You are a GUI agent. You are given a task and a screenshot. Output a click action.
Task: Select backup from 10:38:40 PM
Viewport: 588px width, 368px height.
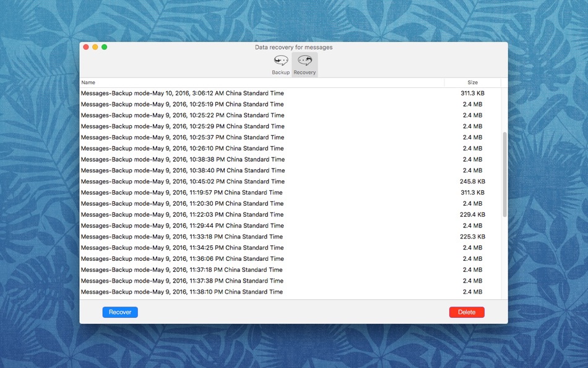pyautogui.click(x=291, y=170)
